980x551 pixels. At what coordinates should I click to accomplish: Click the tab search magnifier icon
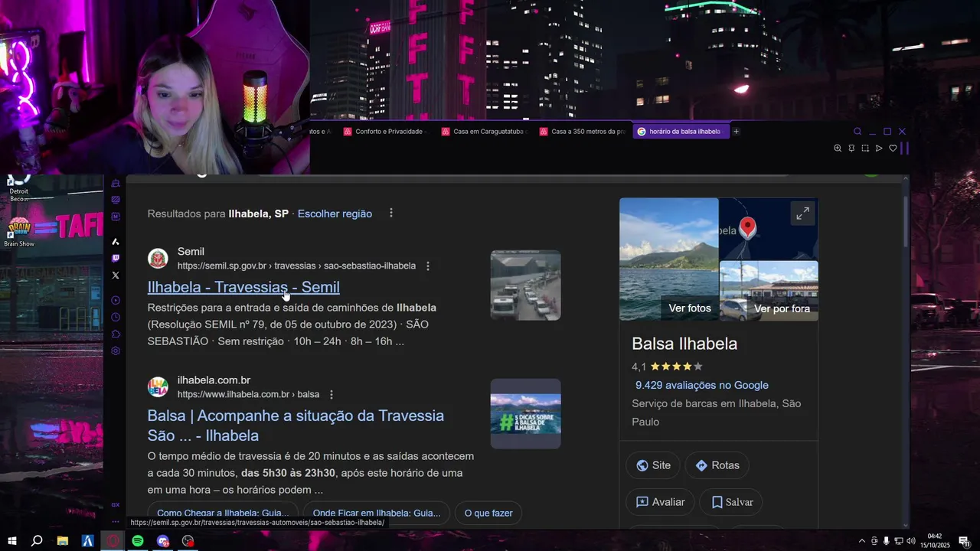pos(857,132)
